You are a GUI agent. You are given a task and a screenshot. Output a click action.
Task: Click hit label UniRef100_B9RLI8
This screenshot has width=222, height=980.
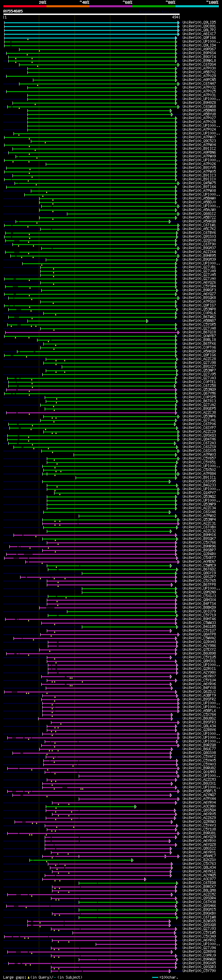point(199,340)
